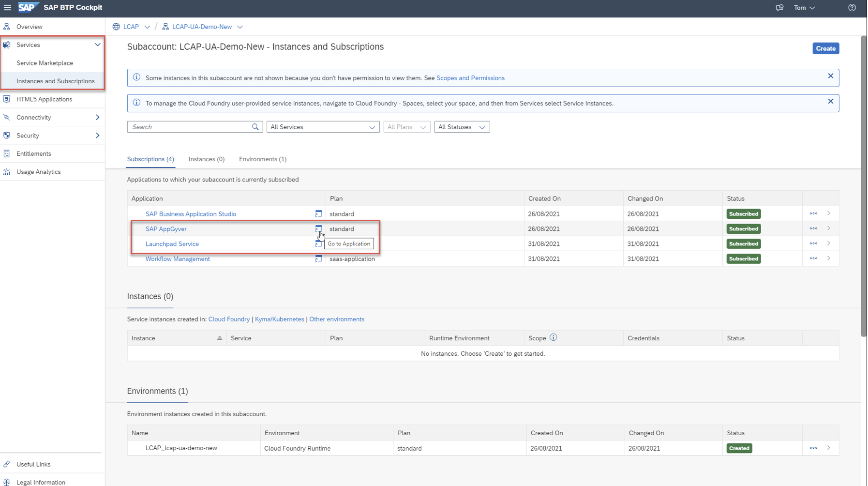Screen dimensions: 868x486
Task: Open LCAP breadcrumb dropdown arrow
Action: point(147,27)
